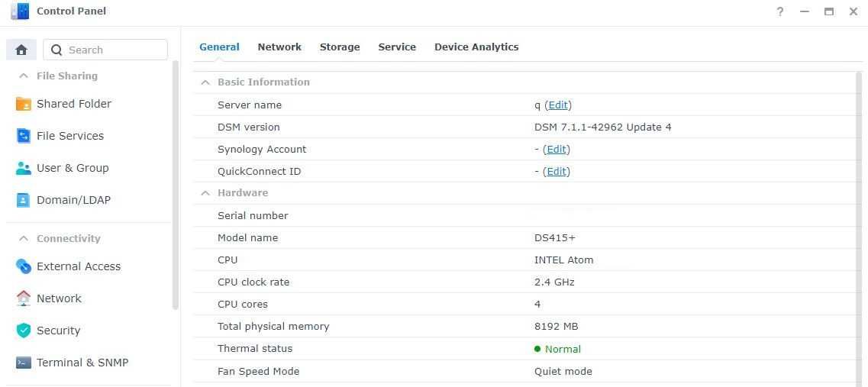Open the Terminal & SNMP icon

[x=23, y=363]
